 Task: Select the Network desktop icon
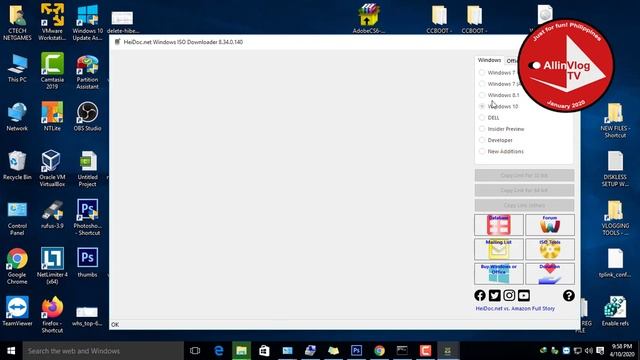tap(17, 117)
